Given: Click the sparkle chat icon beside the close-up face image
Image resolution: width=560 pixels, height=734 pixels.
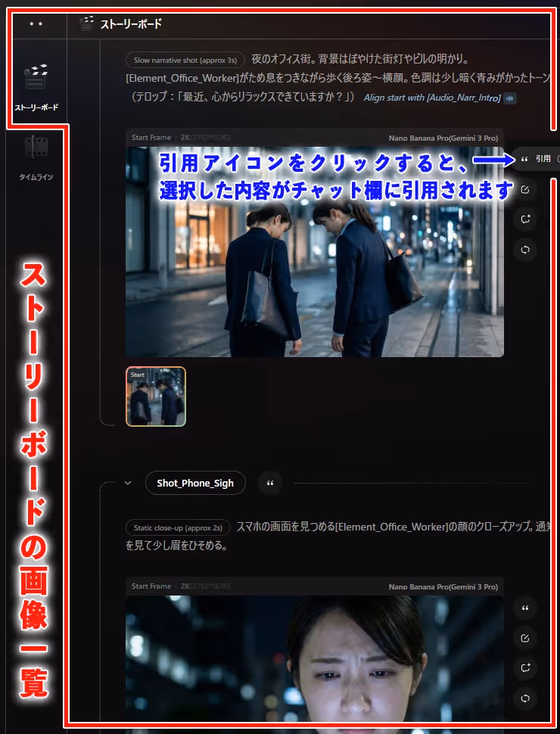Looking at the screenshot, I should (x=525, y=668).
